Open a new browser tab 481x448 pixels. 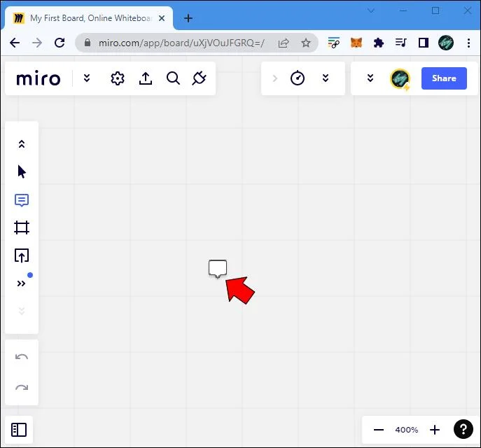(x=188, y=18)
